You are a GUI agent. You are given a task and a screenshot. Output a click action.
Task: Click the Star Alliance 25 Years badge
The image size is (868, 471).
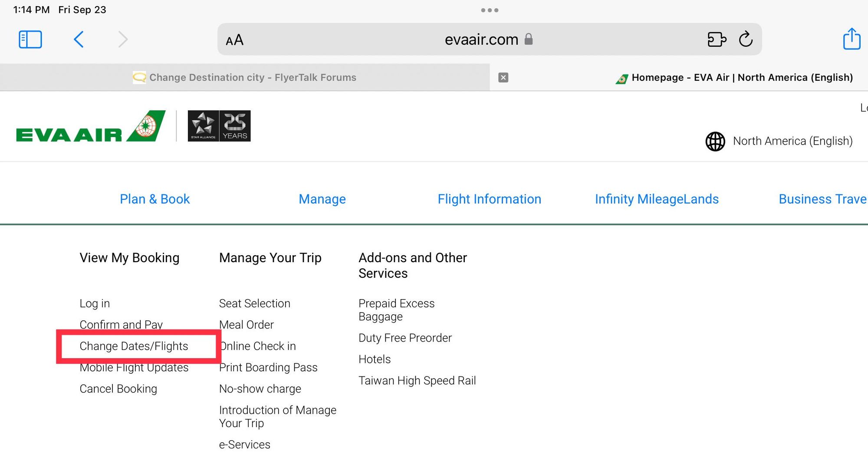click(219, 126)
